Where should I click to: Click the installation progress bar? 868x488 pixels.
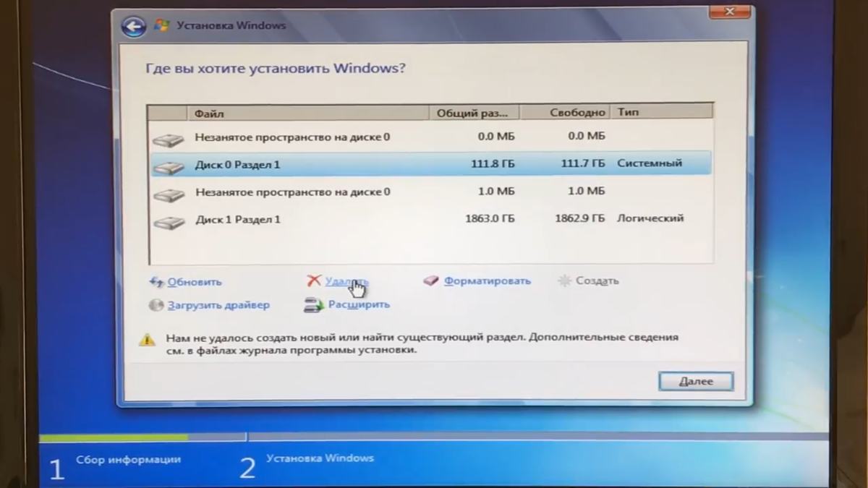point(434,437)
